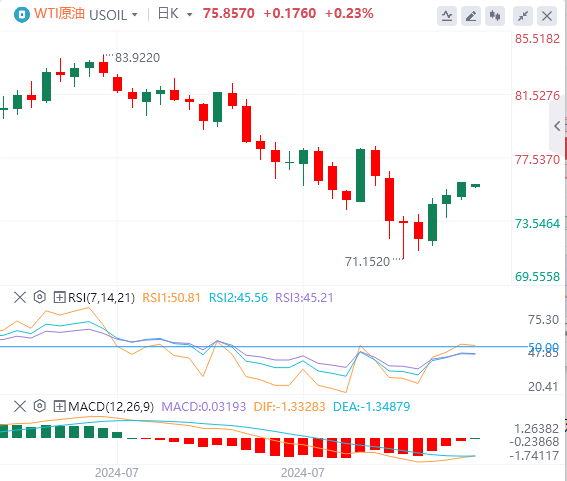Screen dimensions: 567x481
Task: Open RSI indicator settings hexagon icon
Action: 40,297
